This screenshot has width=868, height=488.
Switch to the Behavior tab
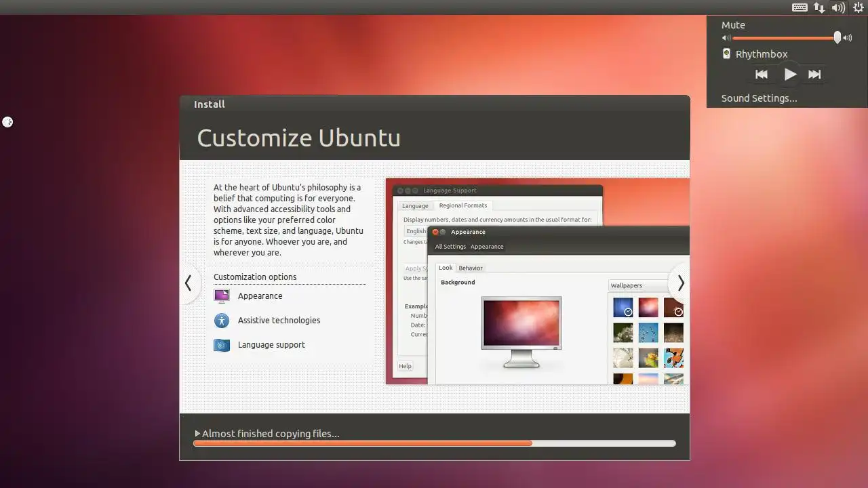pyautogui.click(x=471, y=268)
